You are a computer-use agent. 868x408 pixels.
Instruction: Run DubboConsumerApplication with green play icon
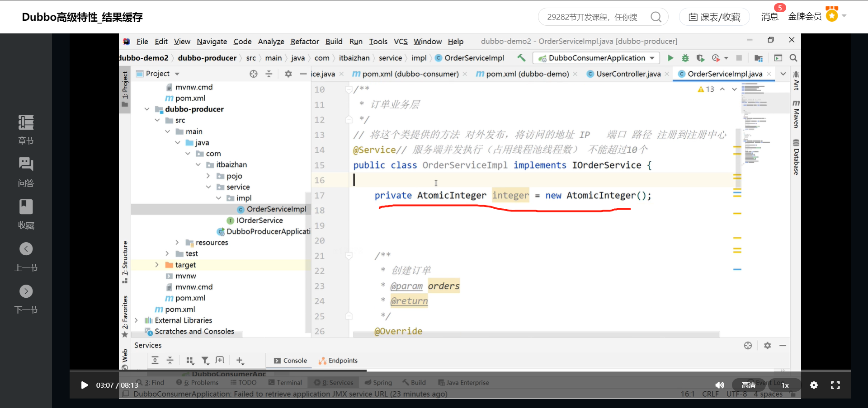point(670,58)
